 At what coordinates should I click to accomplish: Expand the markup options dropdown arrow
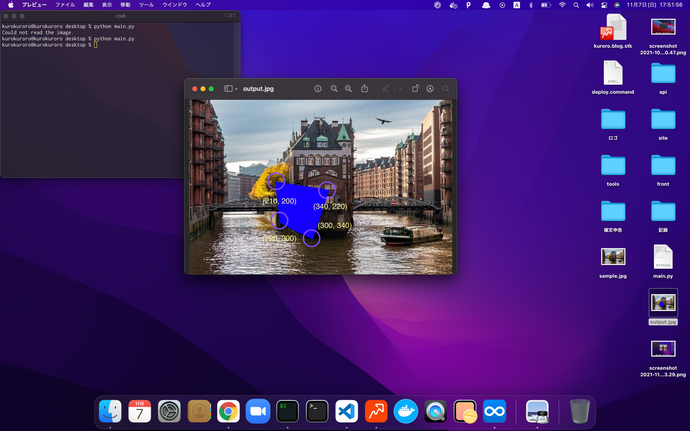(400, 88)
